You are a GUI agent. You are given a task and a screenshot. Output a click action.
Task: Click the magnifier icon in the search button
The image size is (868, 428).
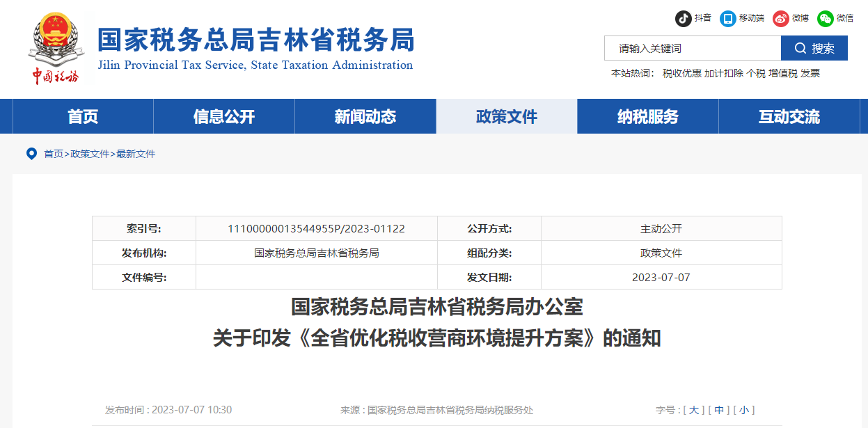tap(800, 48)
